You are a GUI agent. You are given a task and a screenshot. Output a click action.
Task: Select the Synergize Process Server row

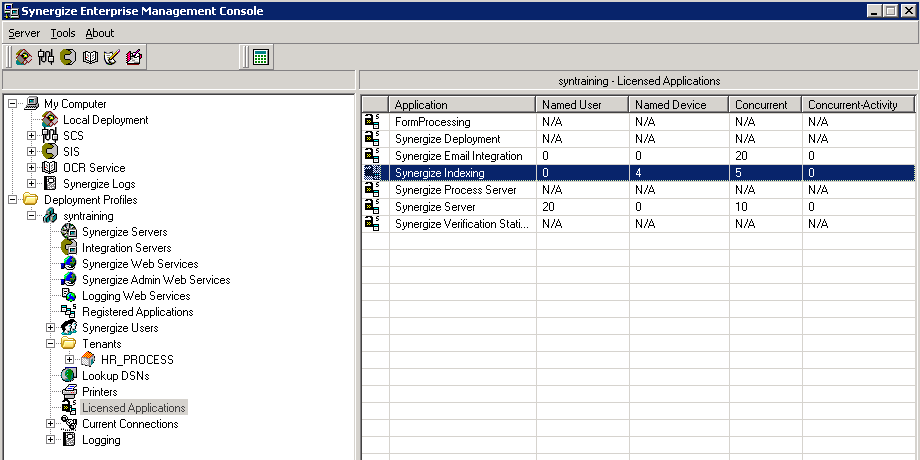638,190
